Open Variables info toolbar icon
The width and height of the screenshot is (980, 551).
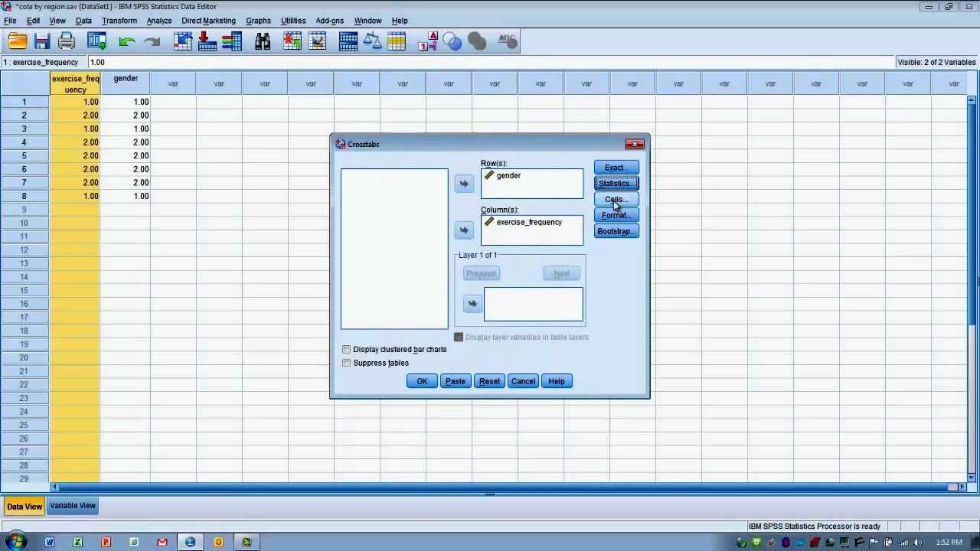click(x=232, y=42)
